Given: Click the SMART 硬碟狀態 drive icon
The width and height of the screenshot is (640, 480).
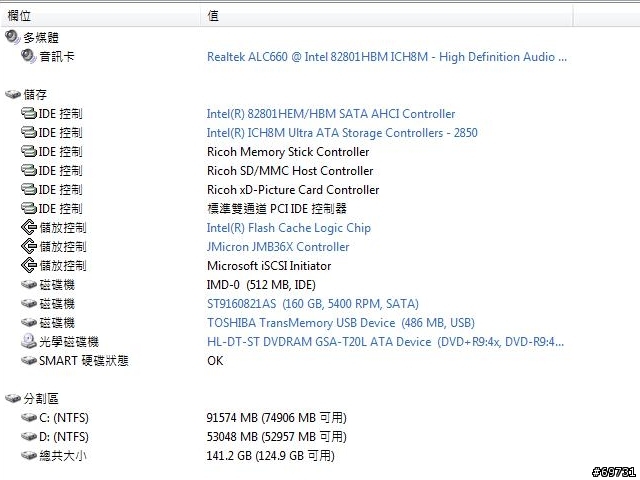Looking at the screenshot, I should point(29,360).
